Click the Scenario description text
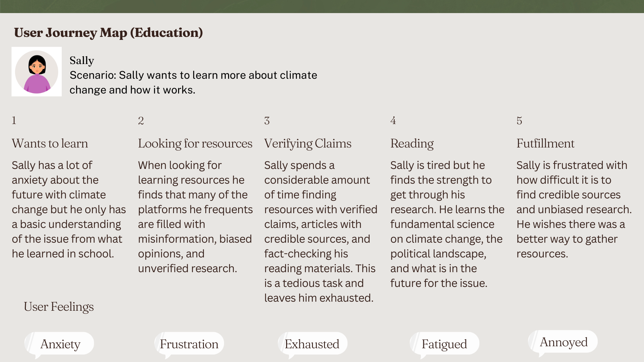This screenshot has height=362, width=644. 193,82
